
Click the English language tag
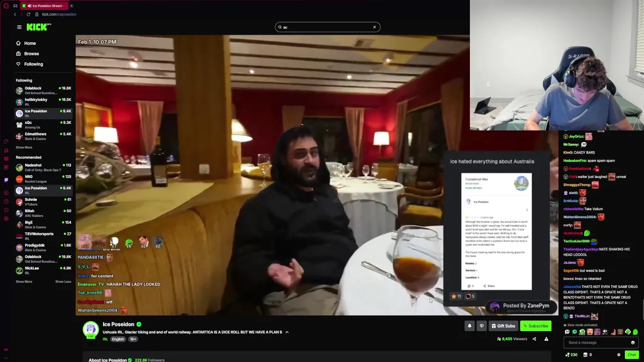(x=118, y=339)
